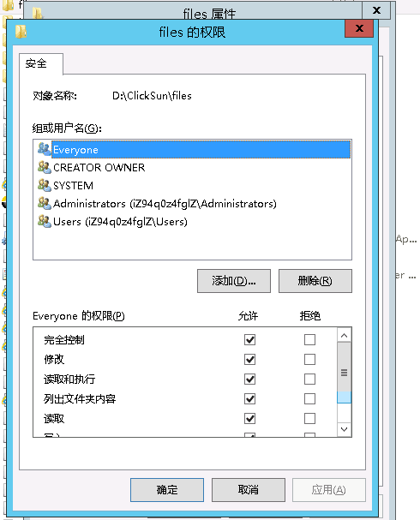This screenshot has width=420, height=520.
Task: Confirm with the 确定 button
Action: click(x=167, y=490)
